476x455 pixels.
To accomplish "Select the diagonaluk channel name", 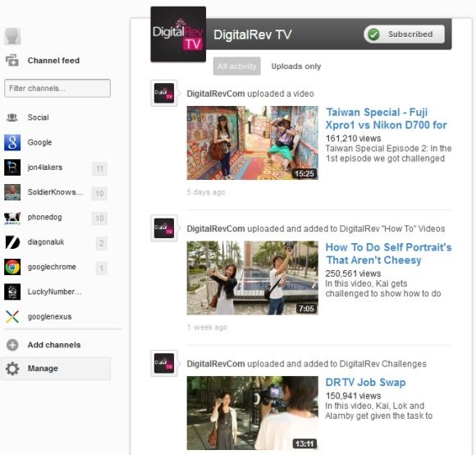I will click(46, 242).
